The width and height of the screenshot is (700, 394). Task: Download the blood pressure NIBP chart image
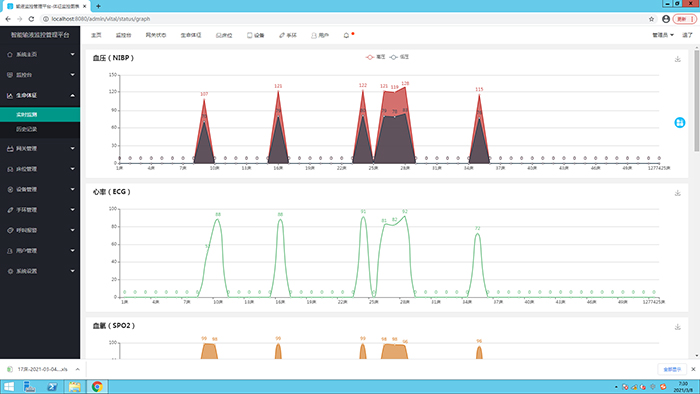coord(677,59)
